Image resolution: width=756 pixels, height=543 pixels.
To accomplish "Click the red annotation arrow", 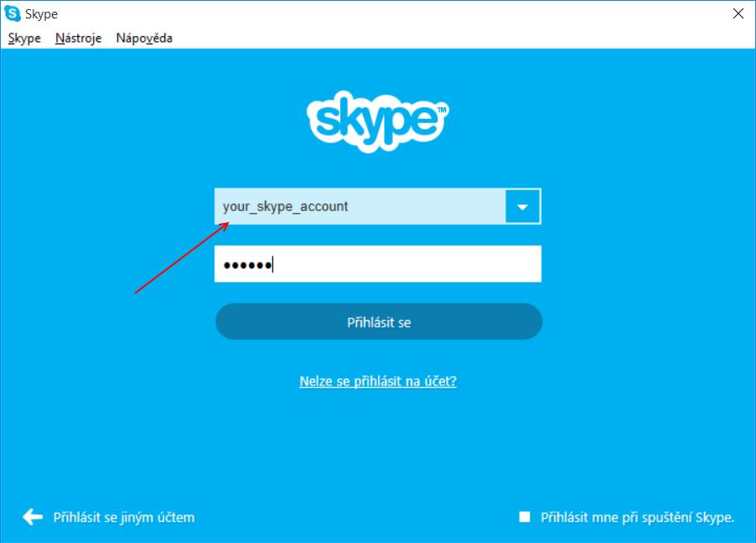I will pyautogui.click(x=182, y=257).
